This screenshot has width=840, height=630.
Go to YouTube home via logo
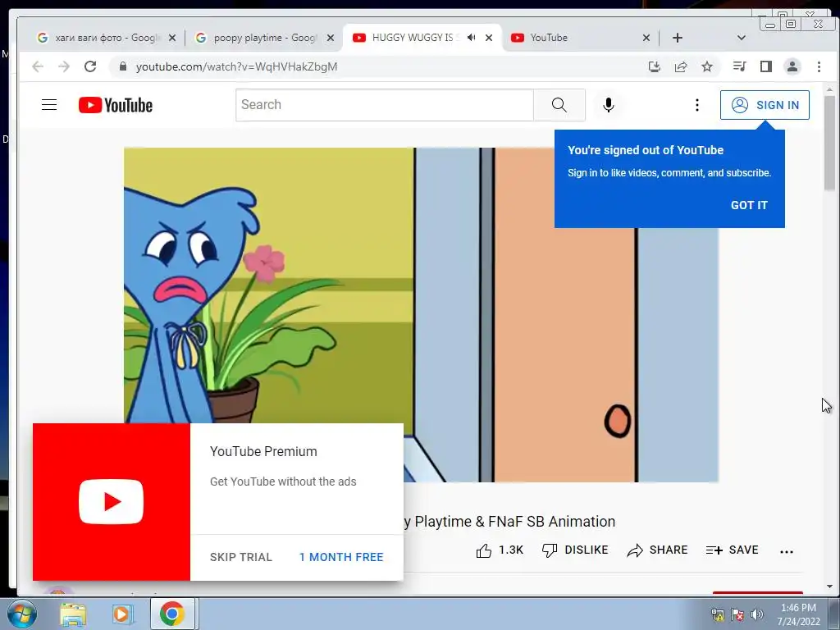click(115, 105)
